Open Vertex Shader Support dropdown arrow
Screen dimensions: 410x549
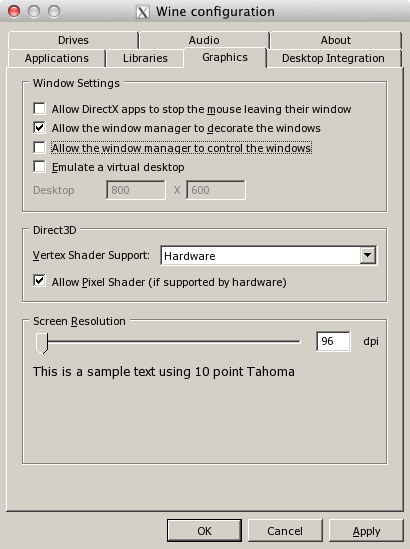click(368, 255)
